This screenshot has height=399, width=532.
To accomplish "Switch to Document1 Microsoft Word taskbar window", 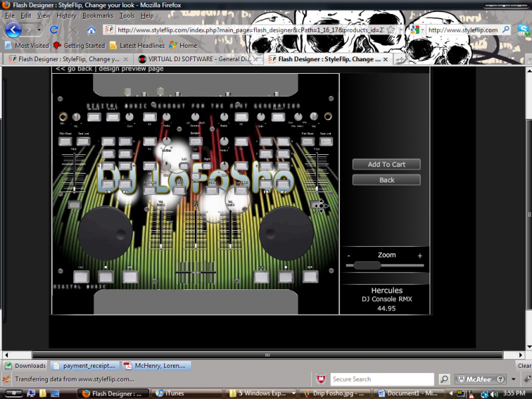I will click(408, 394).
